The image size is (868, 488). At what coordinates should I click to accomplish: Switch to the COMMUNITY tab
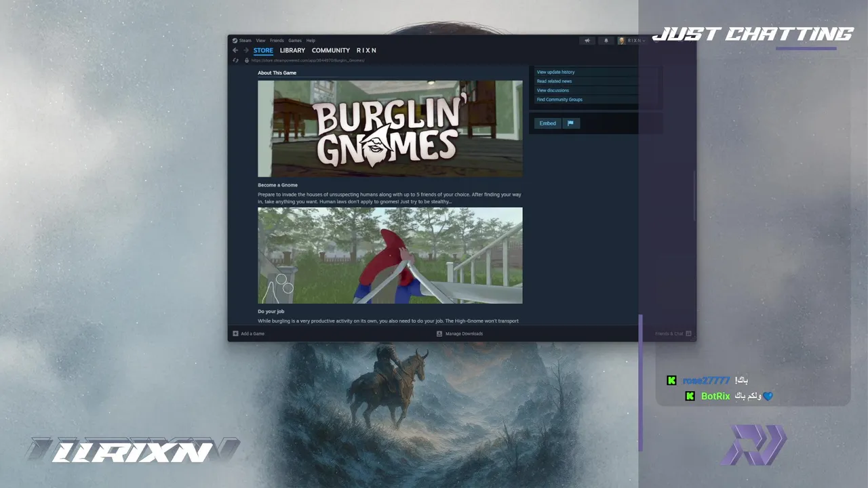(331, 50)
